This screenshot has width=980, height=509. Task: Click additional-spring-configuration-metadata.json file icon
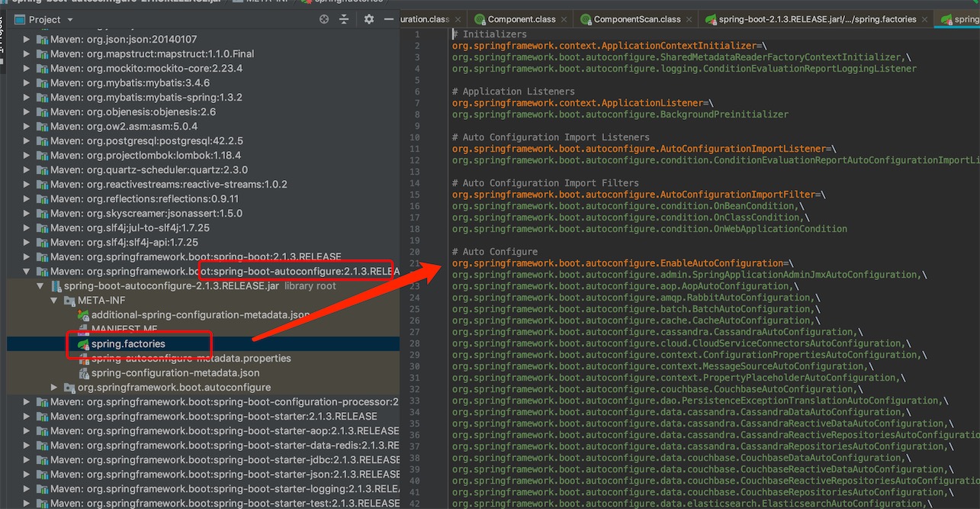tap(83, 314)
